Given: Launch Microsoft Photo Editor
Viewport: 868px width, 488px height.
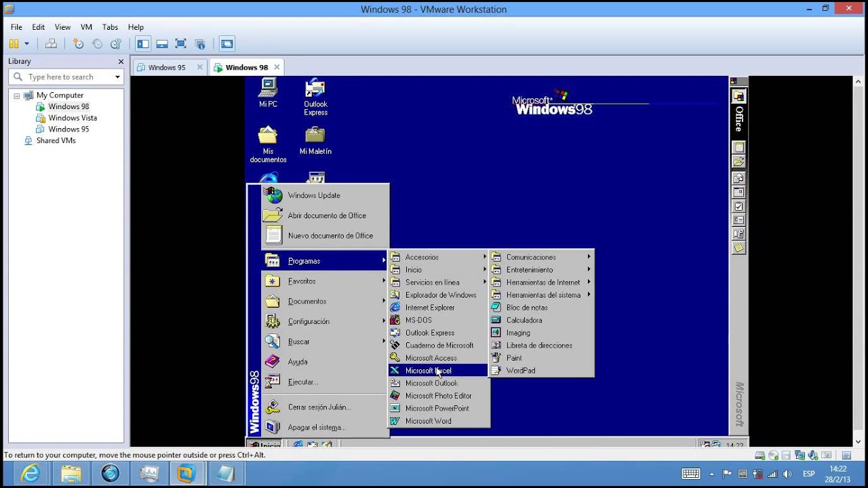Looking at the screenshot, I should click(x=439, y=396).
